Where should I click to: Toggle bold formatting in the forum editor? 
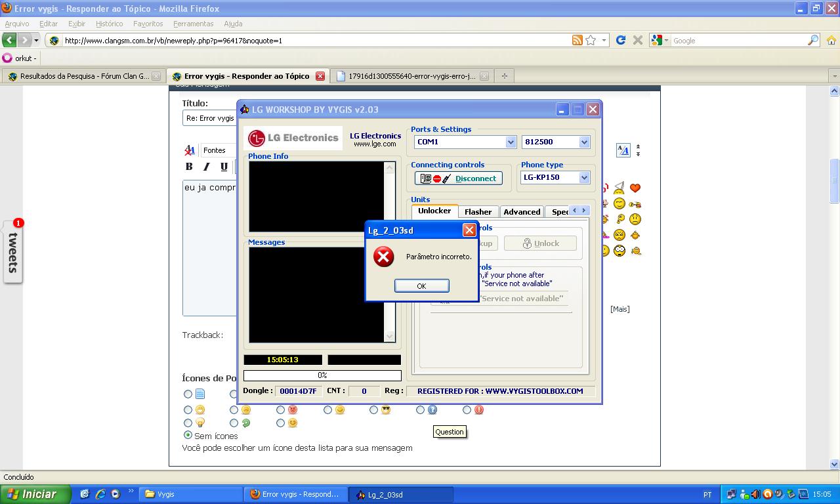(190, 167)
